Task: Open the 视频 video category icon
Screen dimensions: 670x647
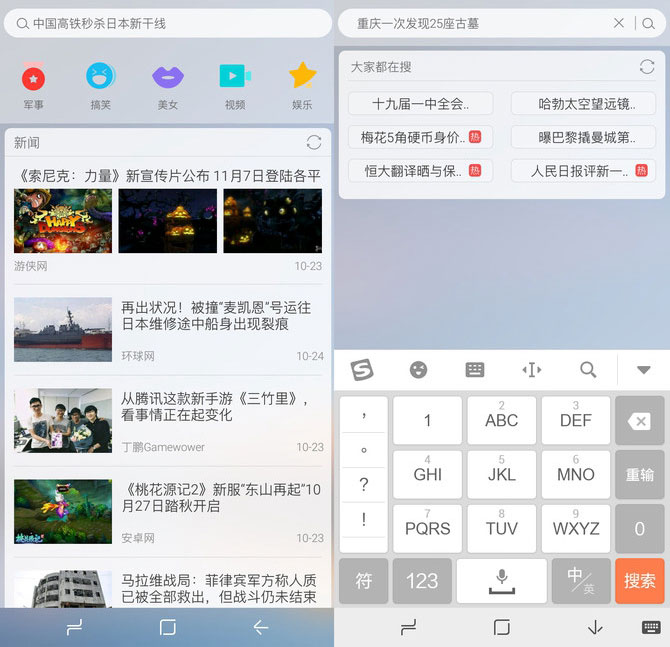Action: (235, 76)
